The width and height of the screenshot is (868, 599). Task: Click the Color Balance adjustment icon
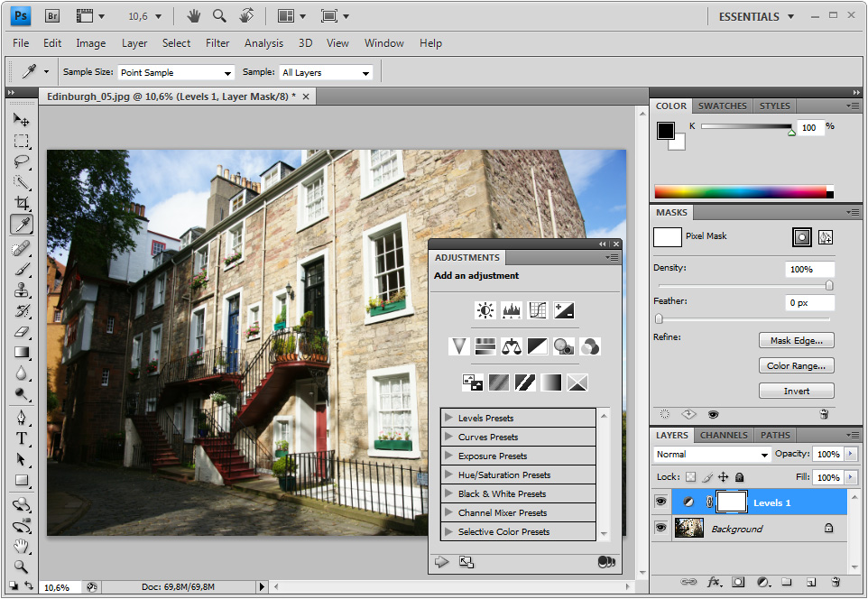click(512, 346)
